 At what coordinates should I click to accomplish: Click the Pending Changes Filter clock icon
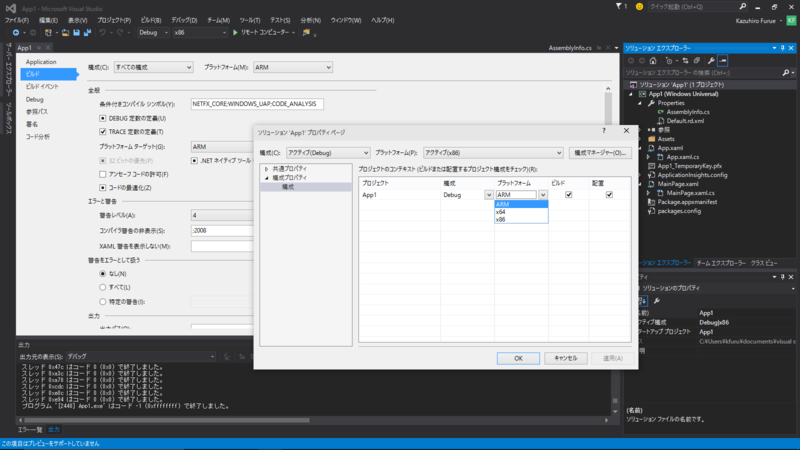[669, 61]
